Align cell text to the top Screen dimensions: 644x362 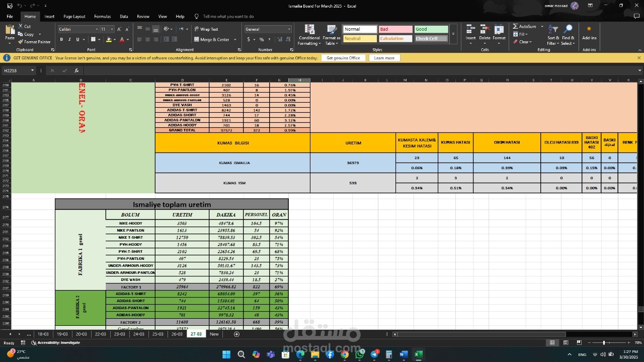tap(139, 29)
